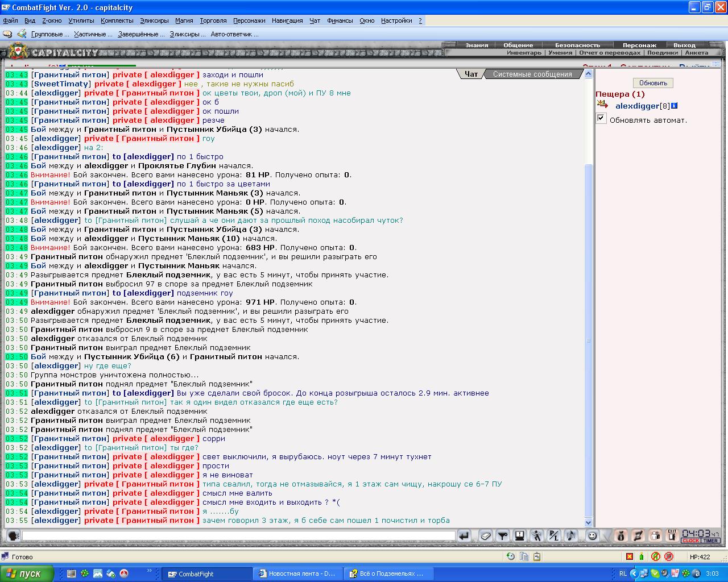728x582 pixels.
Task: Click the private message icon before alexdigger
Action: tap(602, 105)
